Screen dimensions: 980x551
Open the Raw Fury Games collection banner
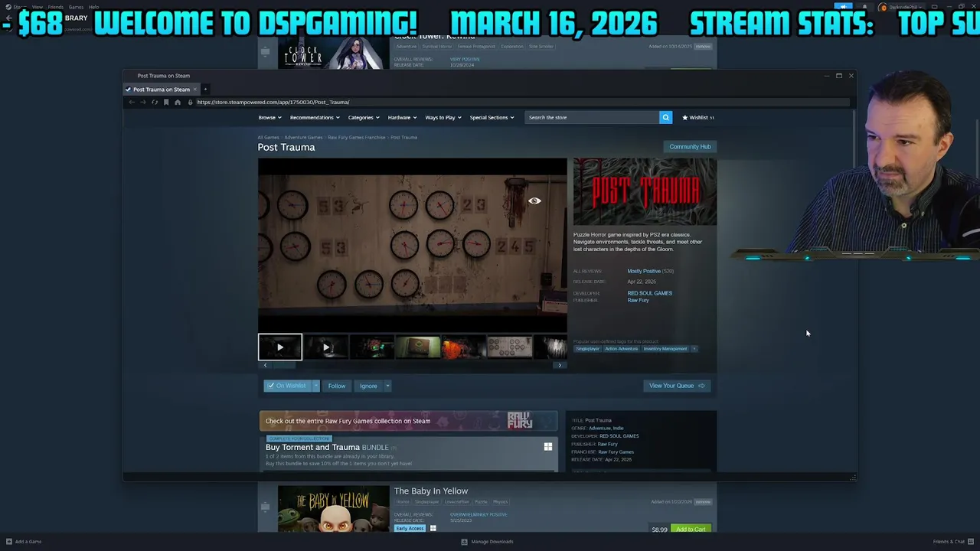pyautogui.click(x=408, y=421)
